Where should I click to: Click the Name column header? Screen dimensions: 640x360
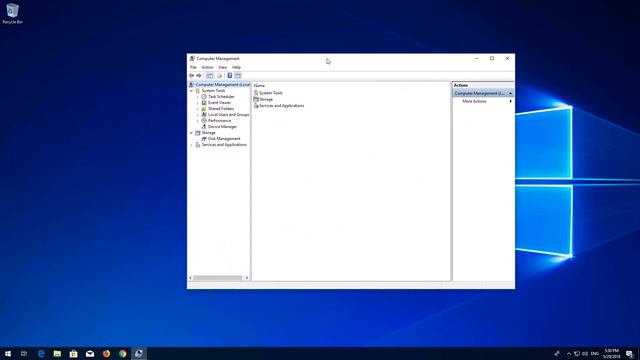(x=259, y=86)
